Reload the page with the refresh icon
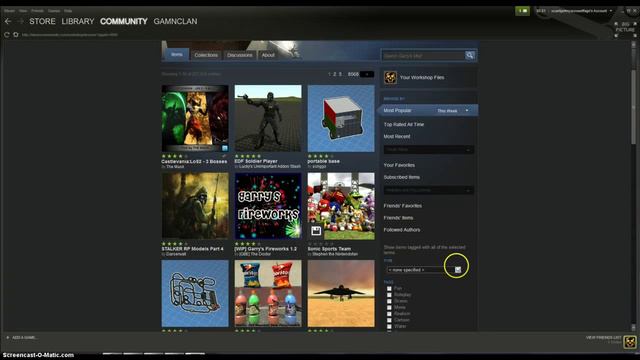Screen dimensions: 640x360 coord(7,35)
